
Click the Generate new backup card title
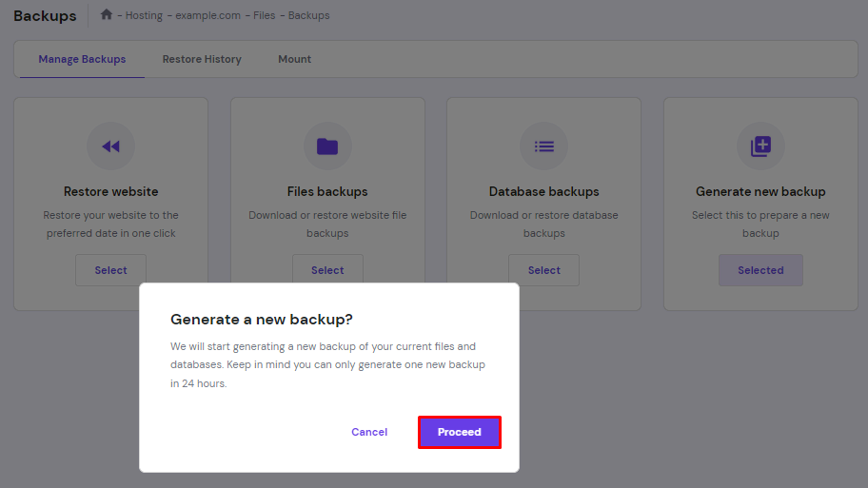click(760, 191)
